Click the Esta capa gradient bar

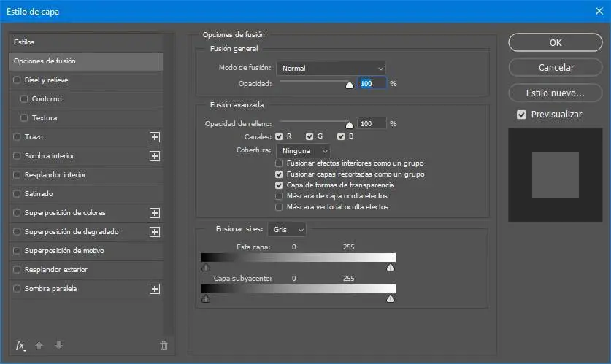[299, 257]
